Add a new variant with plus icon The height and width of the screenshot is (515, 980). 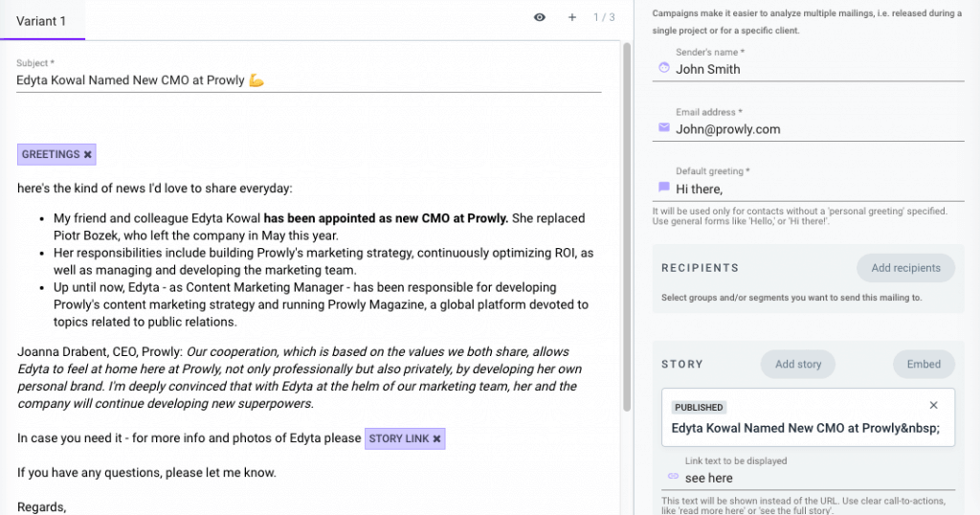[x=572, y=17]
